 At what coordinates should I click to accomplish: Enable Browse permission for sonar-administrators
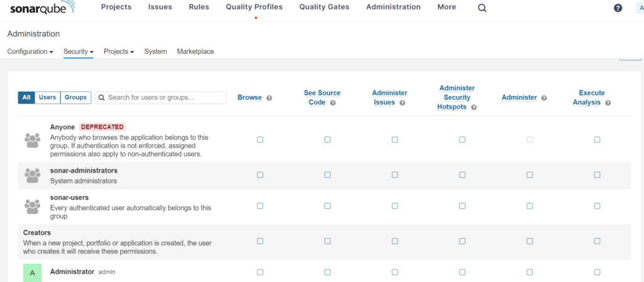click(260, 175)
